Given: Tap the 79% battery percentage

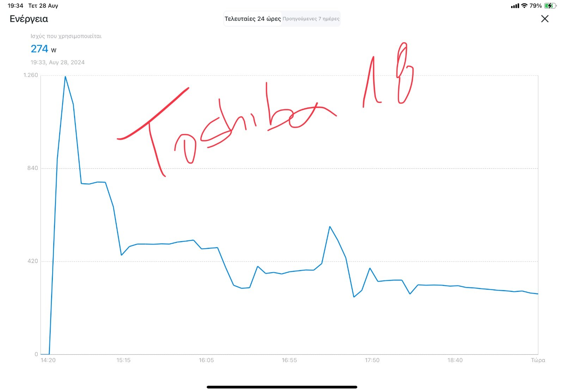Looking at the screenshot, I should coord(535,6).
